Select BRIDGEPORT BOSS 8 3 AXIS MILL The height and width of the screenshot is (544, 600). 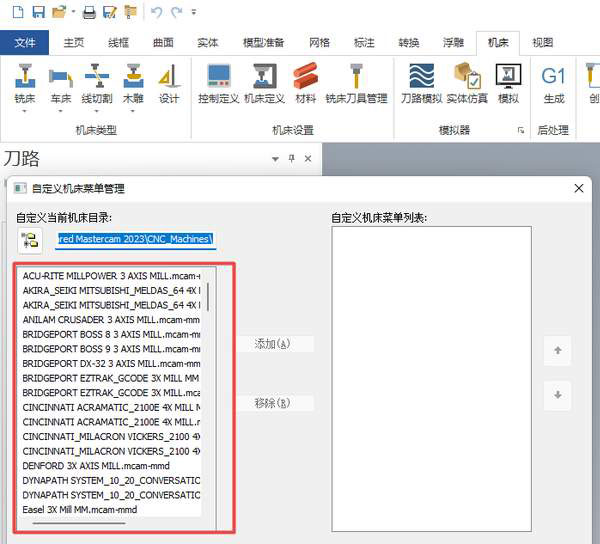[x=111, y=334]
